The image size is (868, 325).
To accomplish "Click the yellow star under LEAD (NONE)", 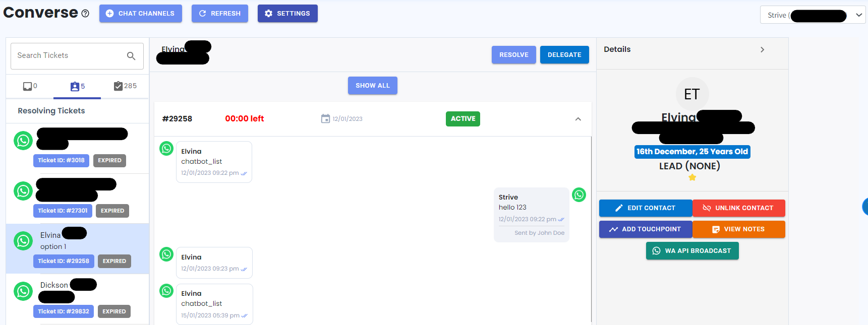I will (x=692, y=177).
